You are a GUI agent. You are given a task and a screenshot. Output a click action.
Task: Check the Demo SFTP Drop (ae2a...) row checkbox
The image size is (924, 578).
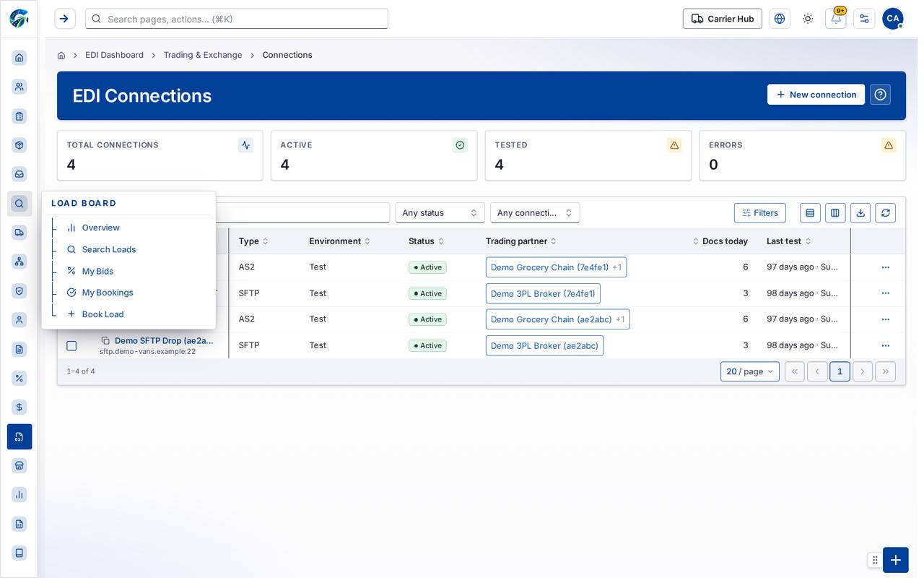point(71,346)
